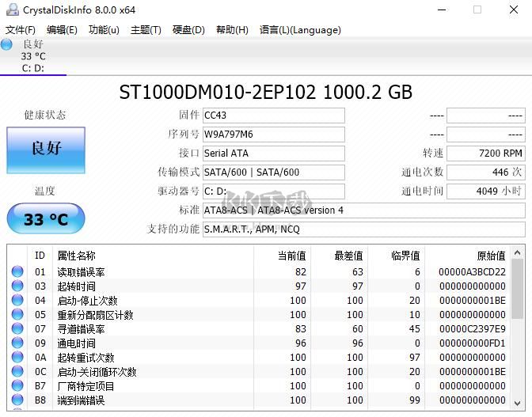Select the 启动-停止次数 attribute row name
This screenshot has height=417, width=532.
click(x=87, y=301)
